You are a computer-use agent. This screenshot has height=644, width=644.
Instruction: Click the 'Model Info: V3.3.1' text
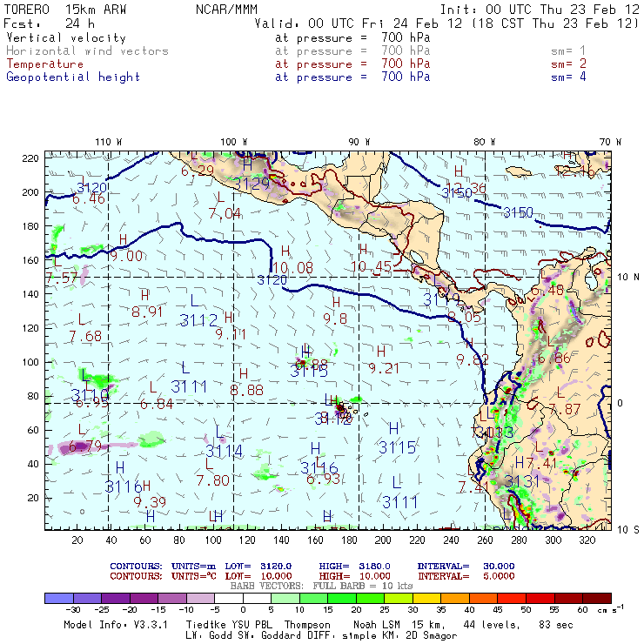pos(116,625)
